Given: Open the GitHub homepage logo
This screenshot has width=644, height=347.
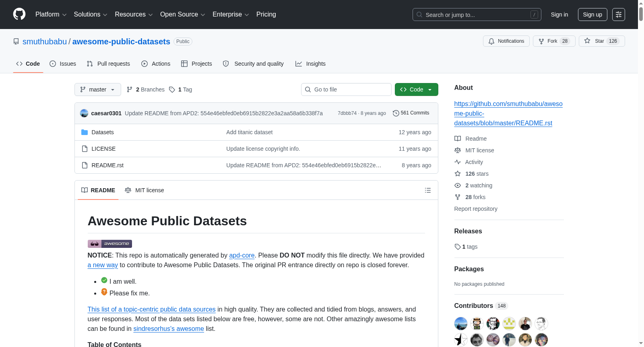Looking at the screenshot, I should [19, 14].
